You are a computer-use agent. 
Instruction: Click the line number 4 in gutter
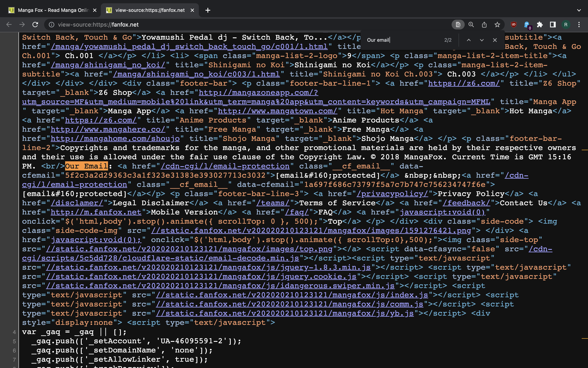14,332
